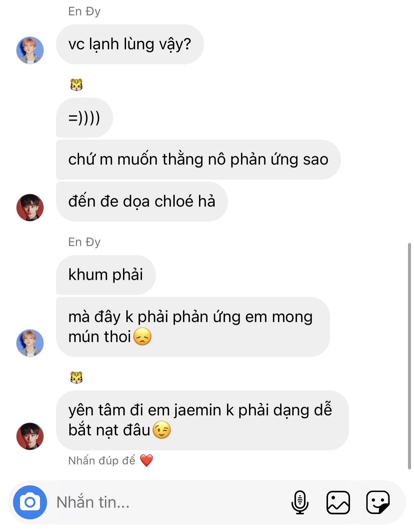Open blue-haired avatar beside 'vc lạnh lùng vậy?'
Screen dimensions: 414x532
[x=30, y=50]
